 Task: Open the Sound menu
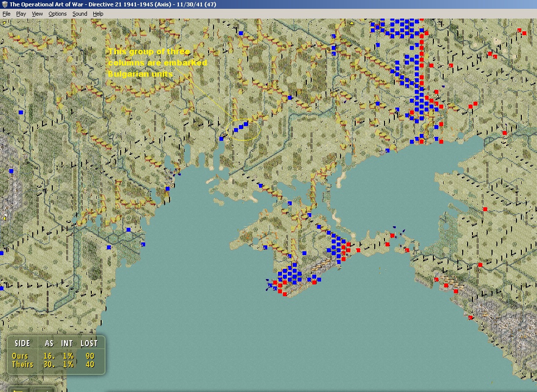[x=80, y=14]
